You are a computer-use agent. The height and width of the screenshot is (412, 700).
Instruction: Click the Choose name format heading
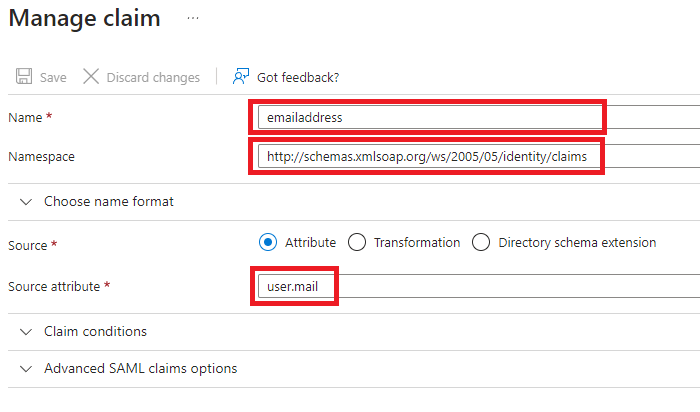click(x=109, y=201)
